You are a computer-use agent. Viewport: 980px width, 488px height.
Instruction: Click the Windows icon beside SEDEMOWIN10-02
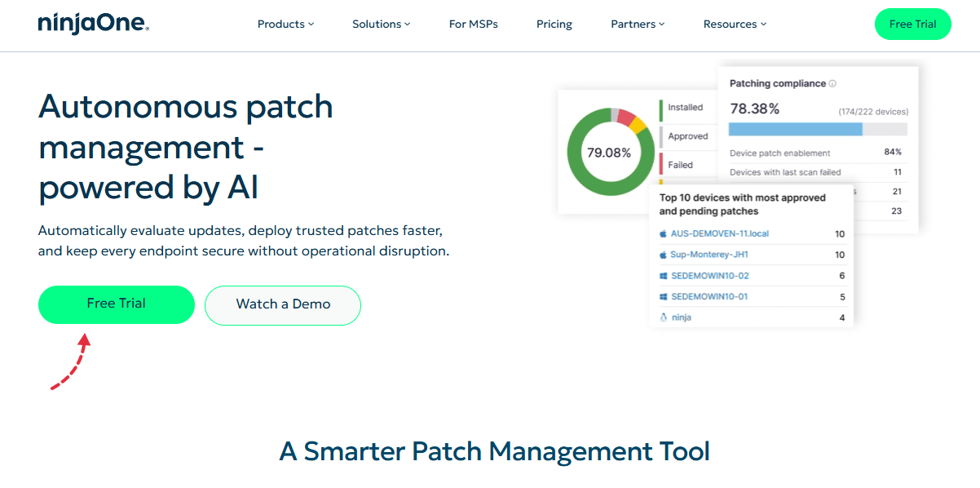click(663, 276)
